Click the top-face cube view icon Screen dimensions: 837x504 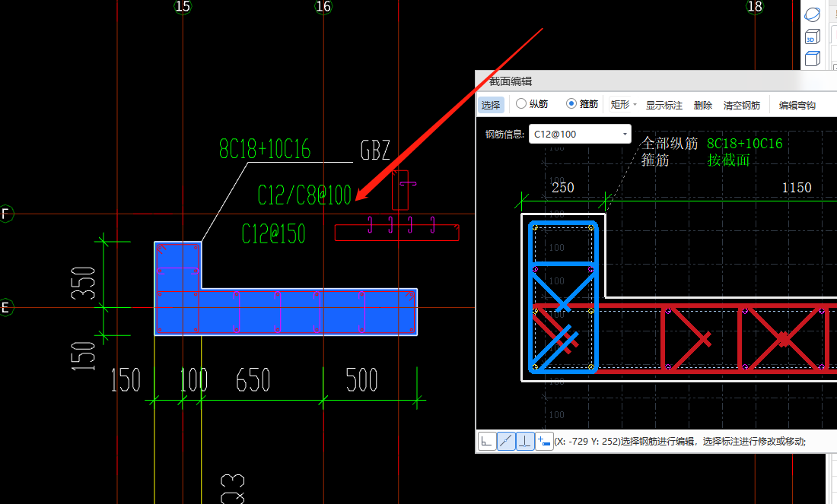(813, 59)
